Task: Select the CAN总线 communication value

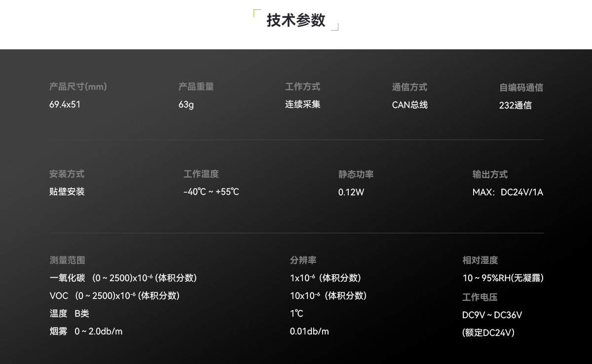Action: click(409, 105)
